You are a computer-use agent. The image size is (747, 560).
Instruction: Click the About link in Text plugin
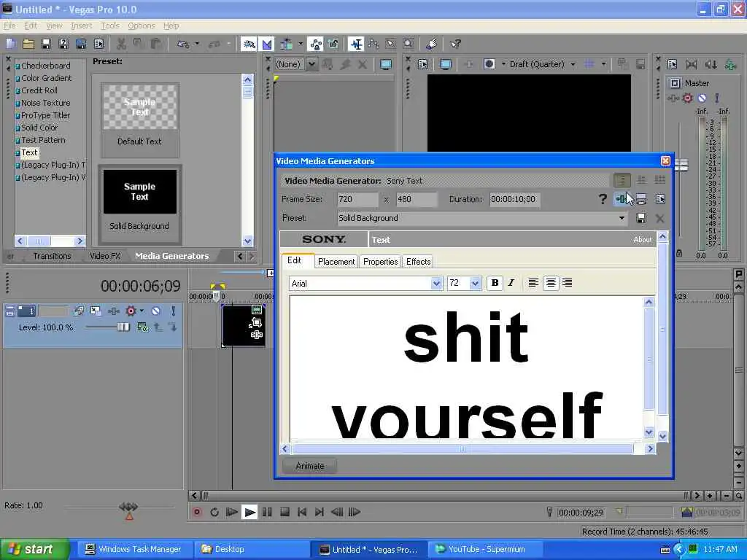[x=642, y=239]
